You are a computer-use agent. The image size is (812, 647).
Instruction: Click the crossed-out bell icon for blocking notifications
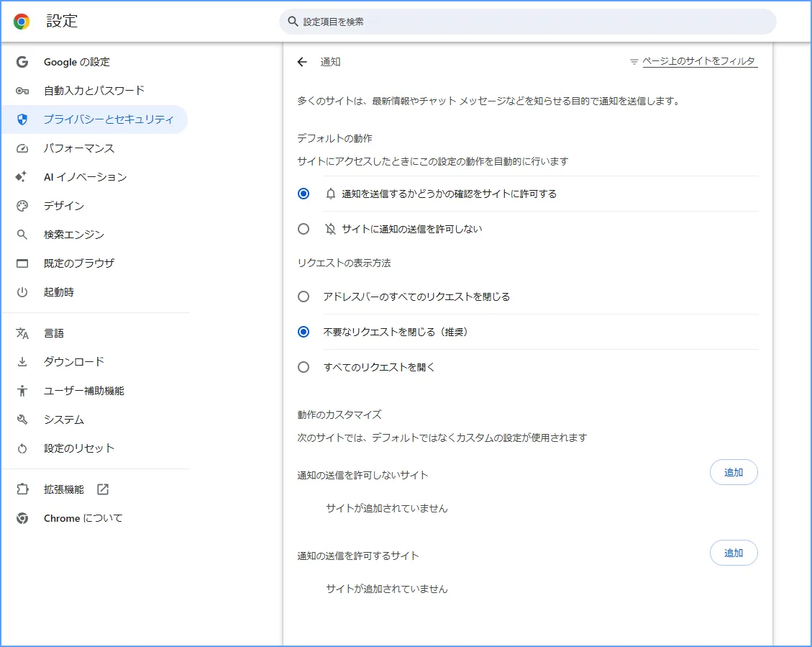tap(330, 229)
